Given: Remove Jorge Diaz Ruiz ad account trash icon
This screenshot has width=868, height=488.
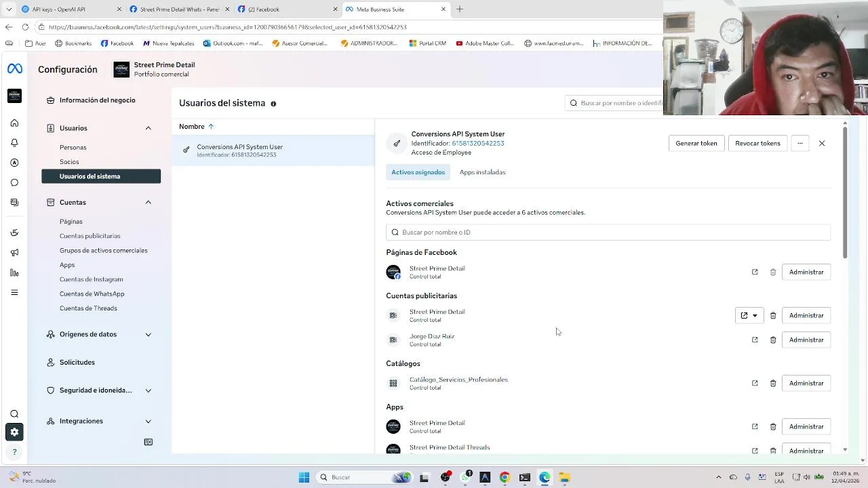Looking at the screenshot, I should [x=773, y=340].
